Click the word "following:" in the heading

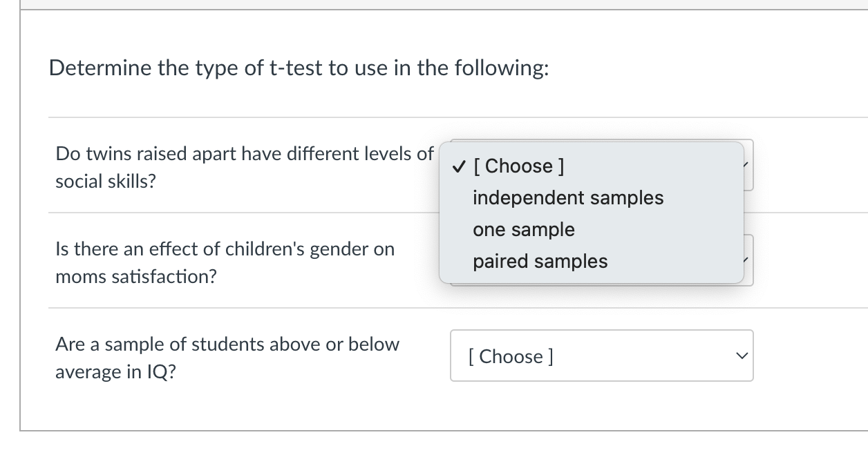point(502,68)
